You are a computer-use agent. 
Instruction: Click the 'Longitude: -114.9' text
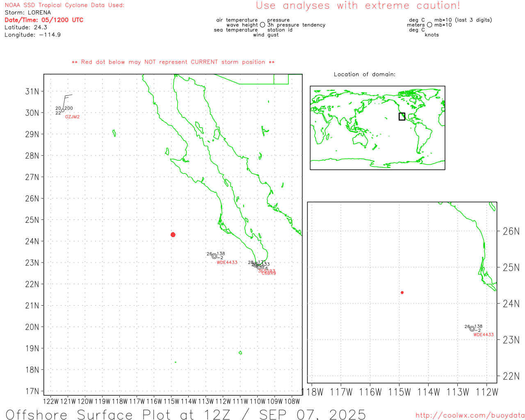[x=33, y=35]
